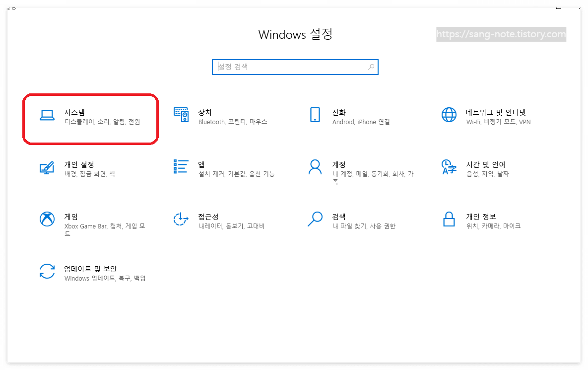Focus the 설정 검색 input field

click(x=295, y=67)
